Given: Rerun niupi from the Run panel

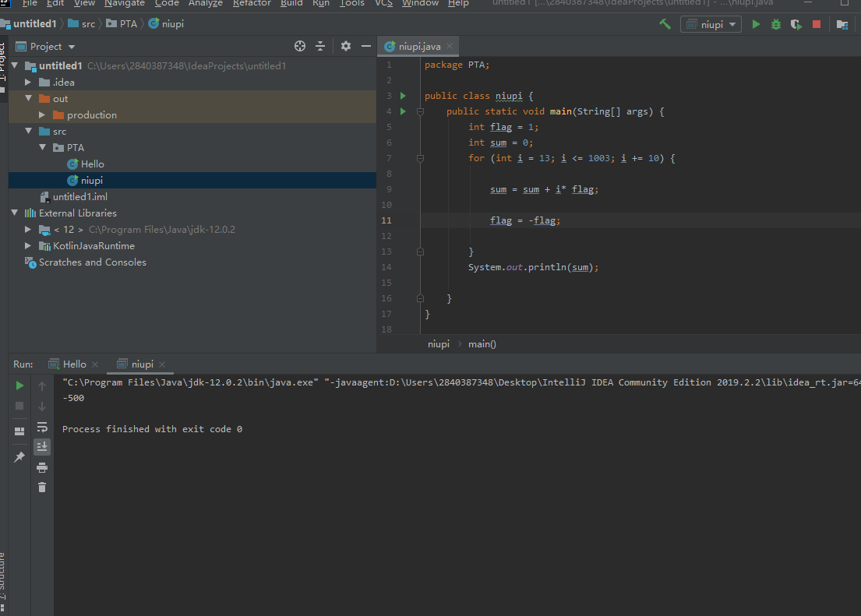Looking at the screenshot, I should [x=19, y=385].
